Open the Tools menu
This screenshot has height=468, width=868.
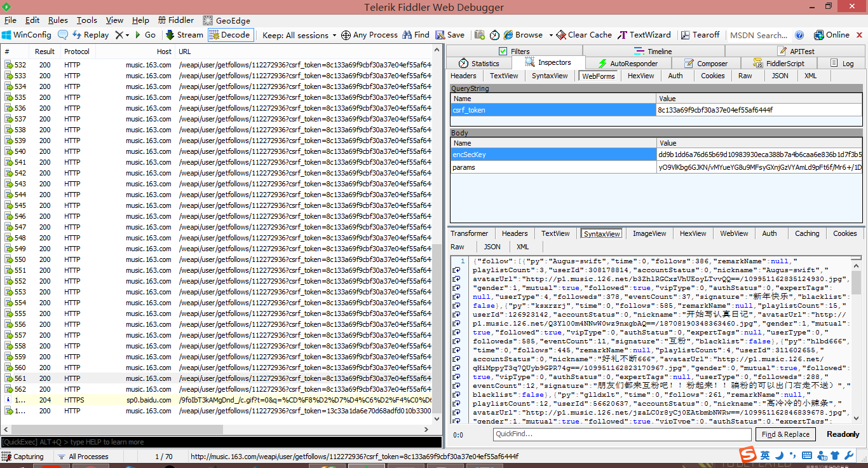pyautogui.click(x=87, y=20)
